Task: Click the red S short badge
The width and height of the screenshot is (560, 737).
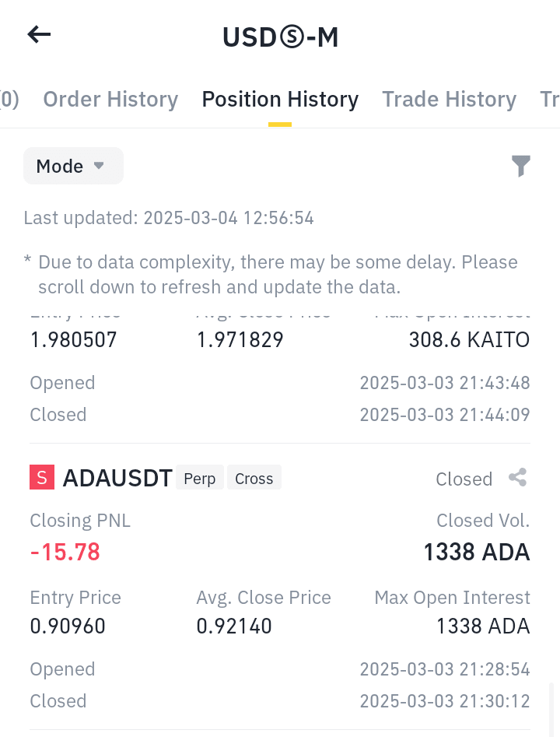Action: click(42, 477)
